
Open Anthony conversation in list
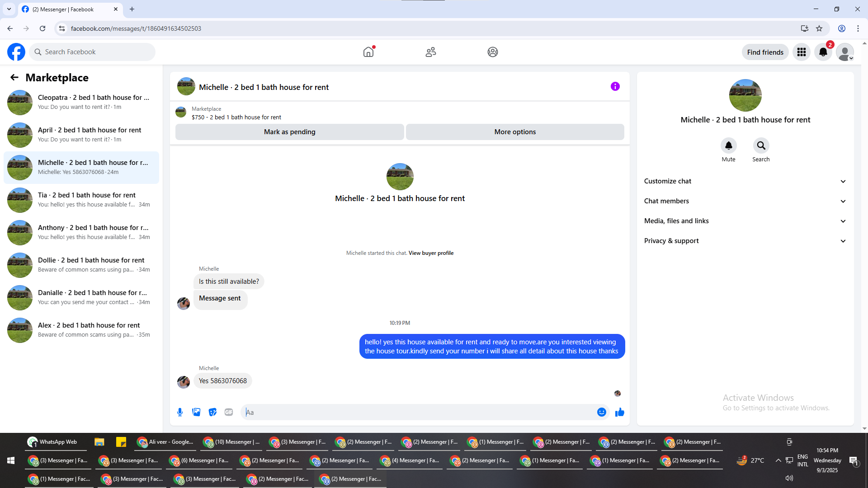click(x=81, y=233)
